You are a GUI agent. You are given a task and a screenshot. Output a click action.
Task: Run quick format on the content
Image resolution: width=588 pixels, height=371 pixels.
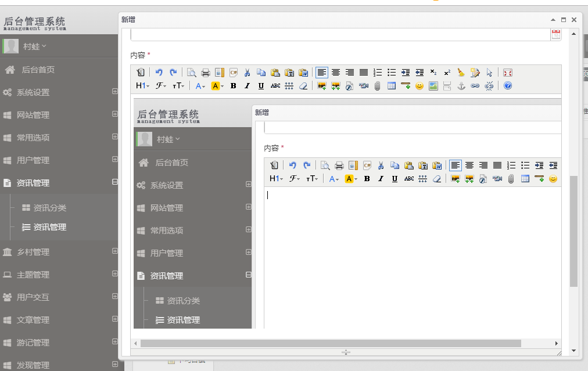[475, 73]
